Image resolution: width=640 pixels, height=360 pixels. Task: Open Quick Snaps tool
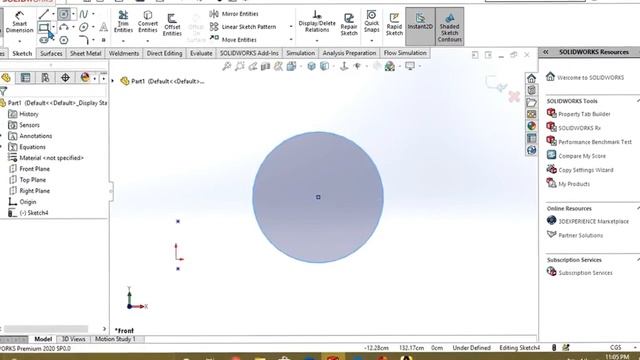(371, 21)
